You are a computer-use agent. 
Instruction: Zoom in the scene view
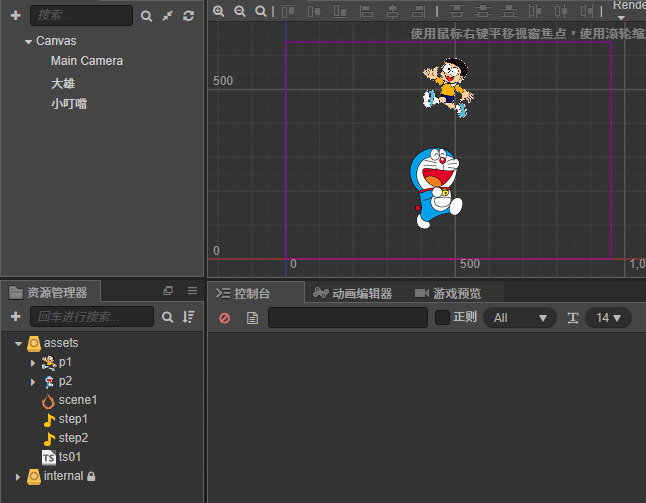point(219,11)
